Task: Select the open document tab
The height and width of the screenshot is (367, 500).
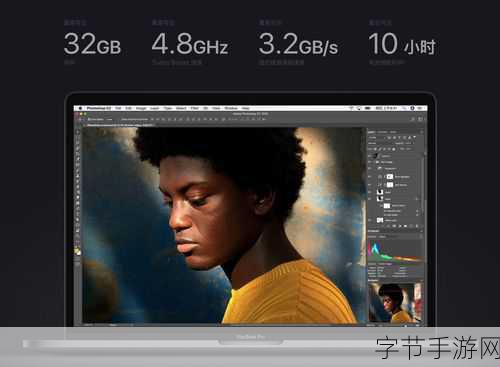Action: coord(120,125)
